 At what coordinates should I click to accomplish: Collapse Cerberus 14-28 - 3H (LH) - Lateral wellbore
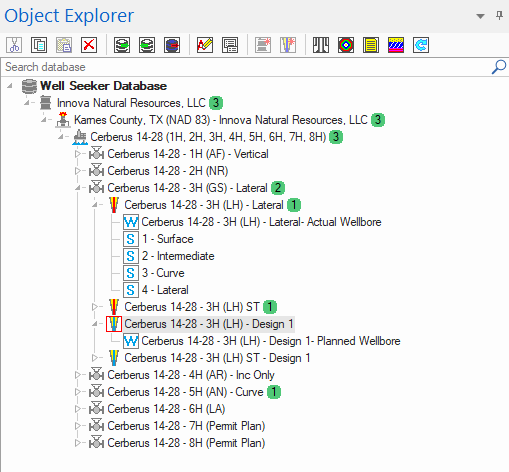pyautogui.click(x=95, y=205)
